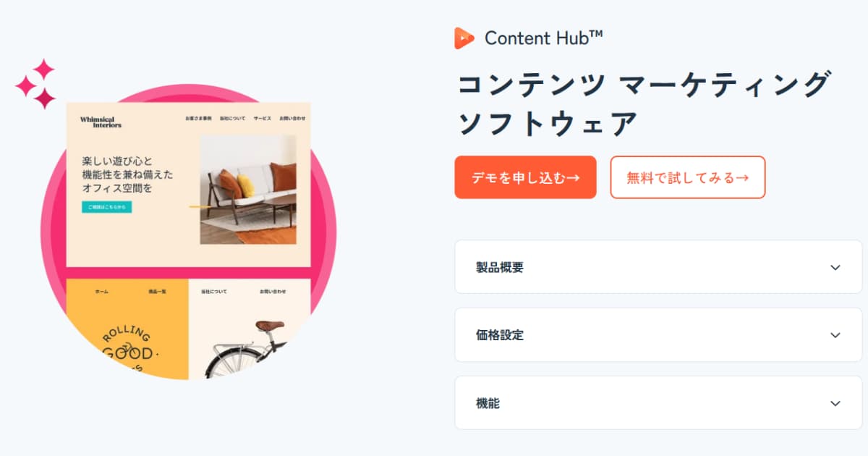Select サービス in mockup navigation
868x456 pixels.
[x=263, y=118]
